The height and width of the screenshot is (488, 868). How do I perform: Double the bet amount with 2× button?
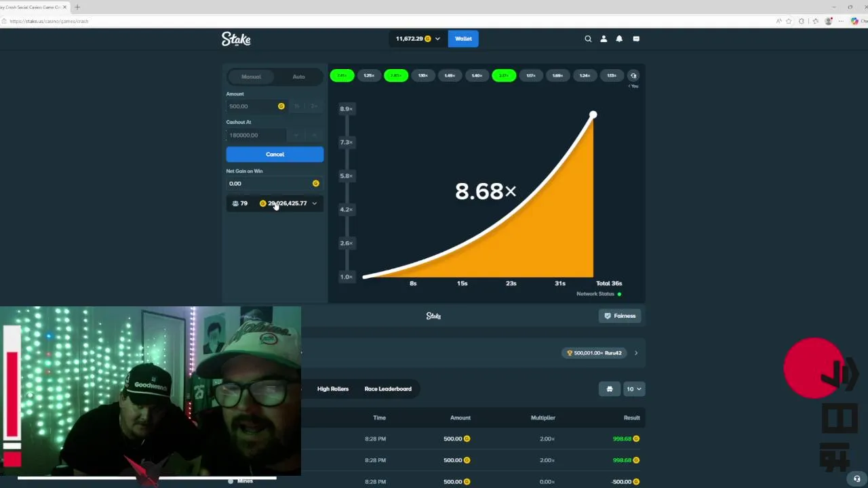(x=314, y=106)
